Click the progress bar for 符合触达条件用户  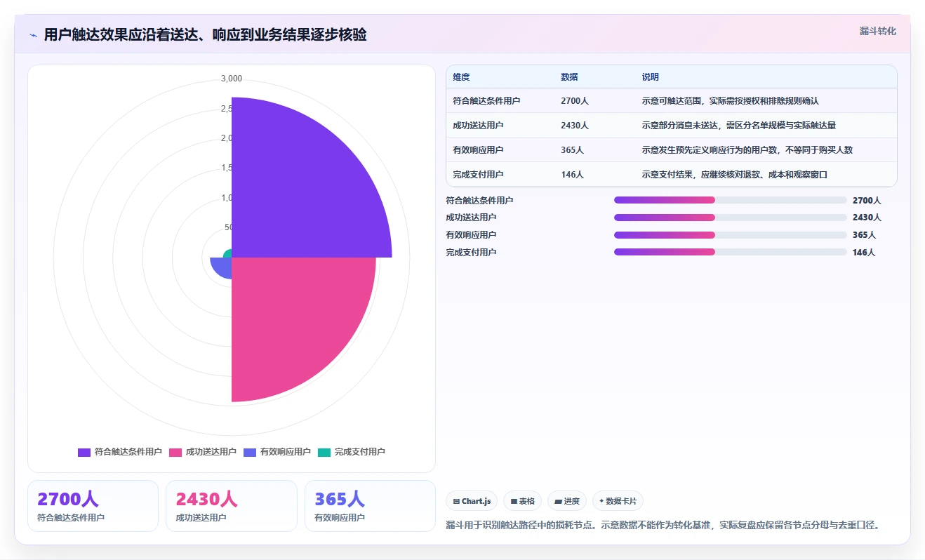pyautogui.click(x=730, y=200)
